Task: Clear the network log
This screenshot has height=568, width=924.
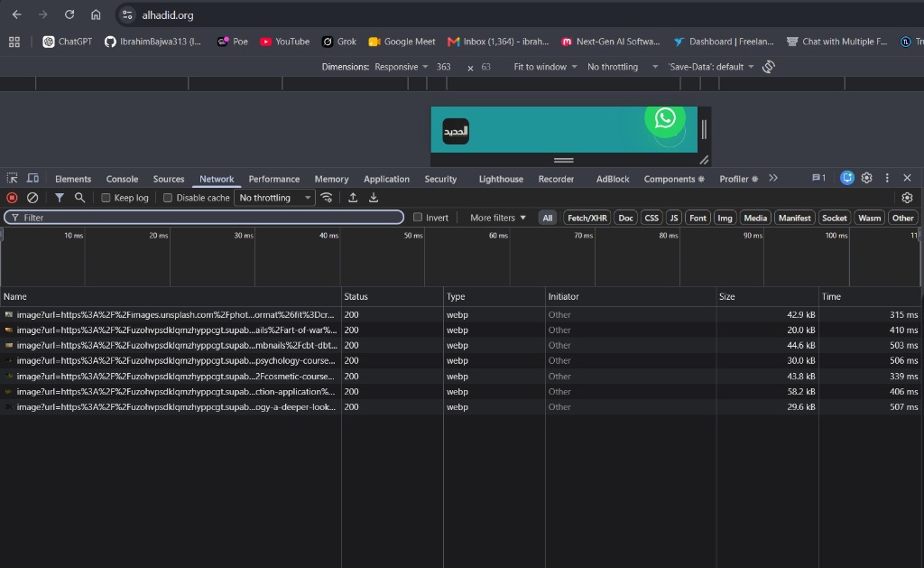Action: pyautogui.click(x=32, y=198)
